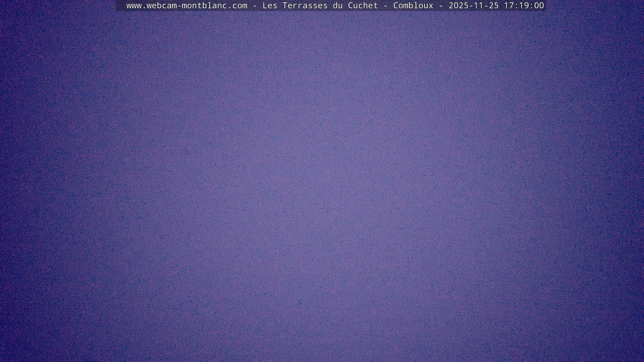
Task: Click the word "Terrasses" in the overlay
Action: (305, 6)
